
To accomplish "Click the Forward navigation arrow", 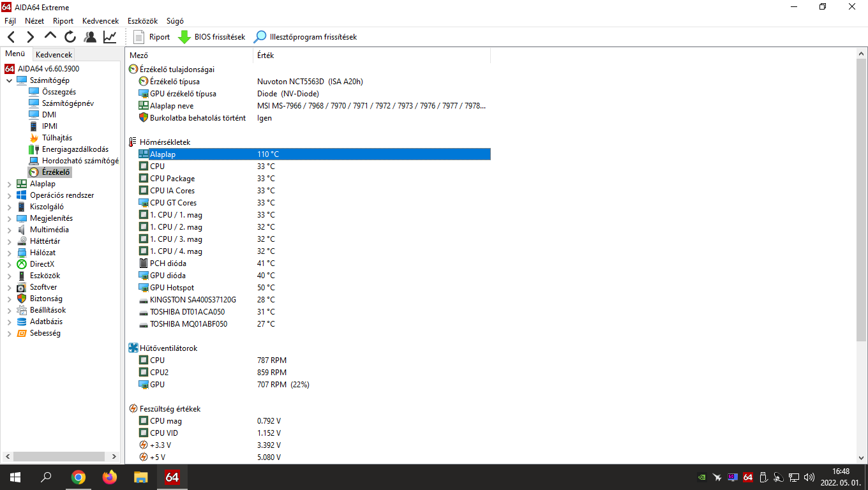I will coord(30,37).
